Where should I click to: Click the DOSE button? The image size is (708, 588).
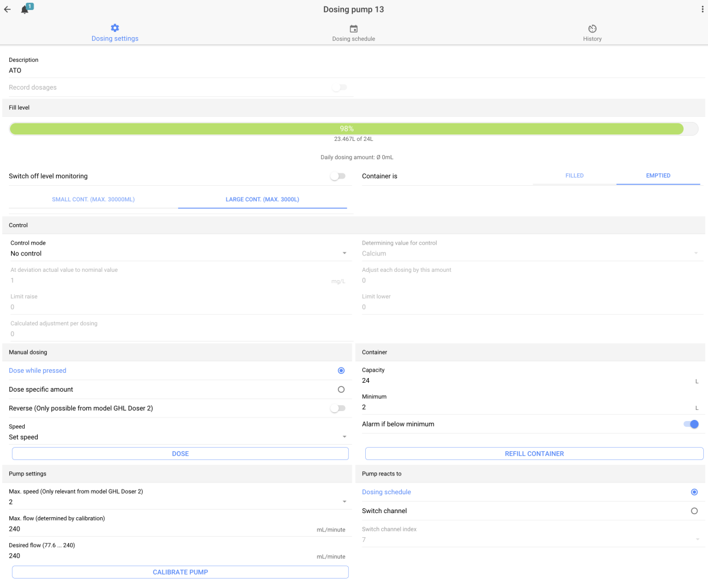pyautogui.click(x=181, y=454)
